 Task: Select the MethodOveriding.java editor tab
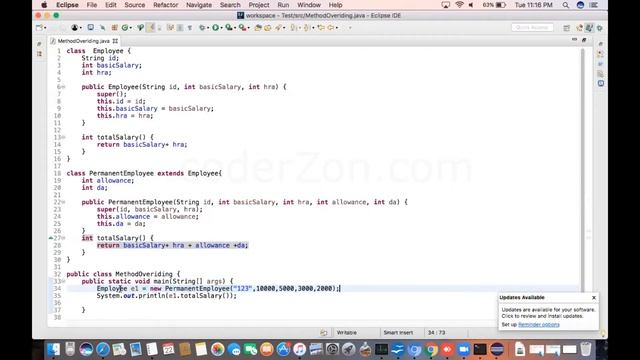click(x=84, y=41)
